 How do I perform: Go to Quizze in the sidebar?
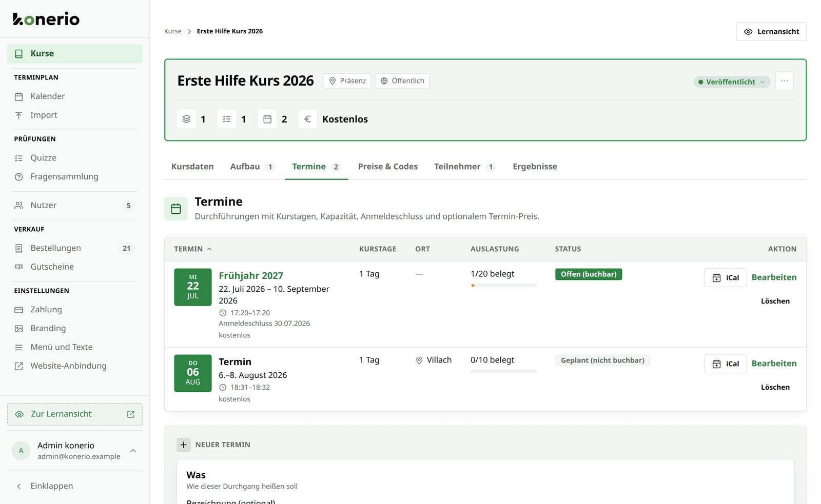pos(75,158)
